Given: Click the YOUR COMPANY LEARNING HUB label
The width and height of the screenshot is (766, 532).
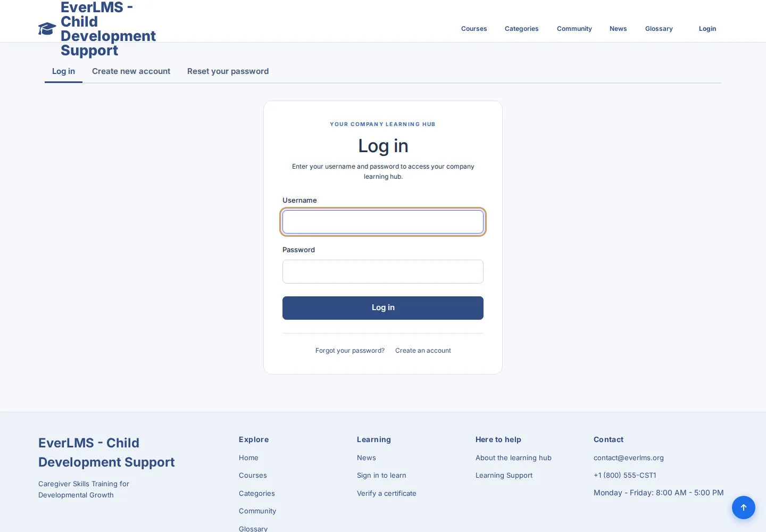Looking at the screenshot, I should click(383, 124).
